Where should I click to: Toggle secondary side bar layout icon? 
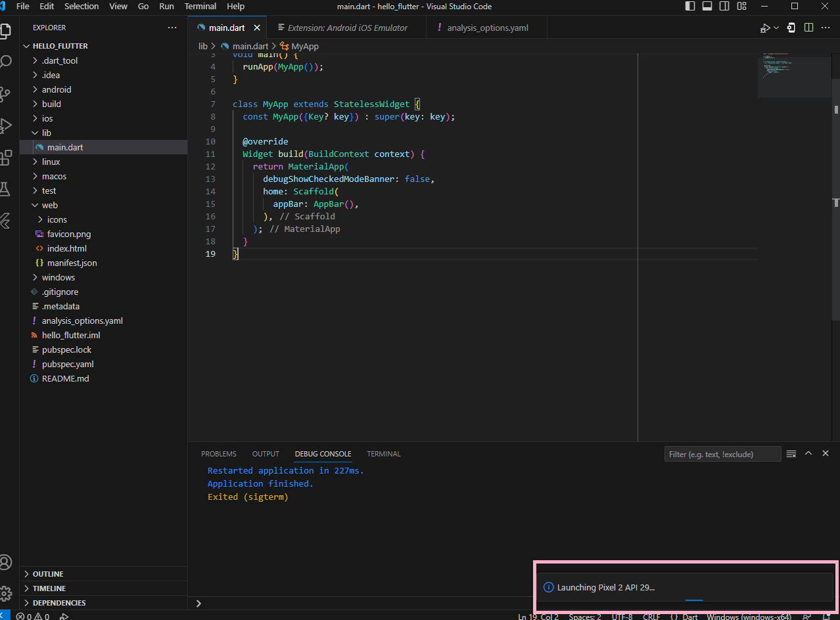(x=724, y=6)
